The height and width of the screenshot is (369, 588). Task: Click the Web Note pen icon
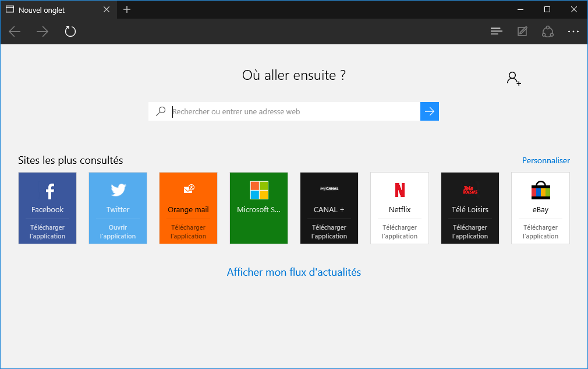522,31
